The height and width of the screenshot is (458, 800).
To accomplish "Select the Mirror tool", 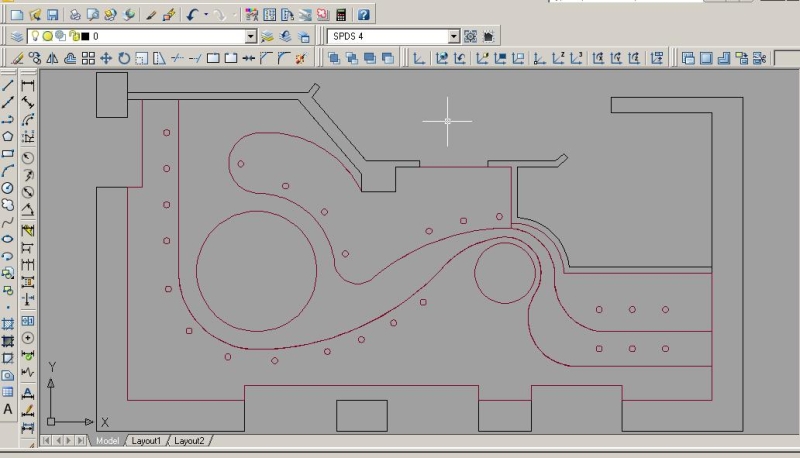I will point(54,58).
